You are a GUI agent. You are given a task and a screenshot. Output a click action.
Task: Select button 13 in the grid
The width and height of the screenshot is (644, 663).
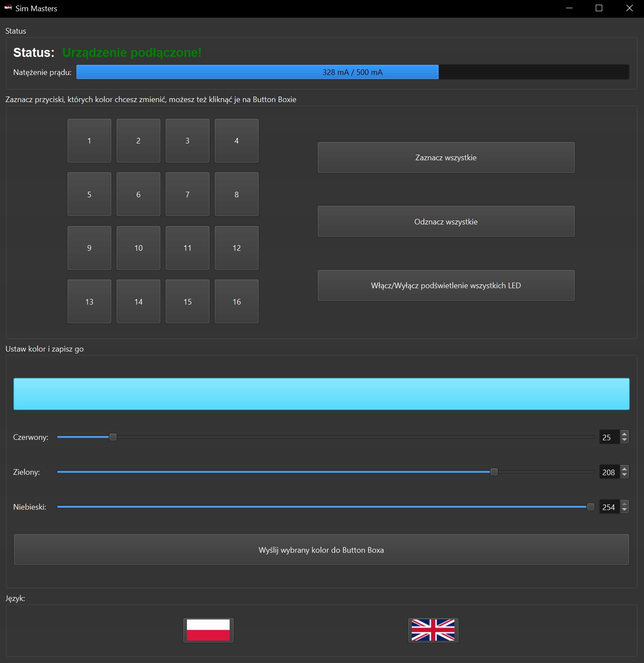point(89,302)
